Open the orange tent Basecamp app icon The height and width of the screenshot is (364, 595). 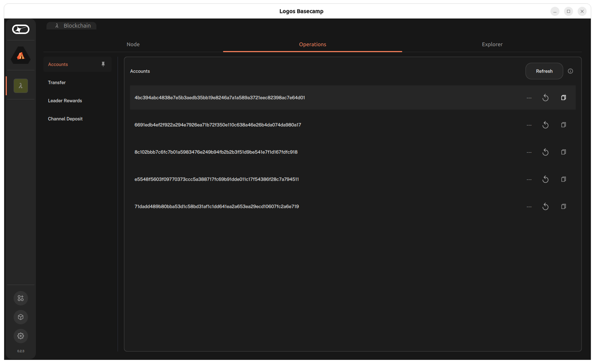pyautogui.click(x=21, y=56)
